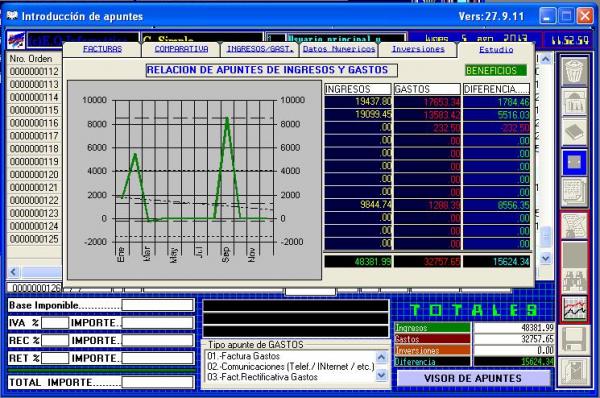Click the DIFERENCIA column header
Screen dimensions: 600x398
496,89
